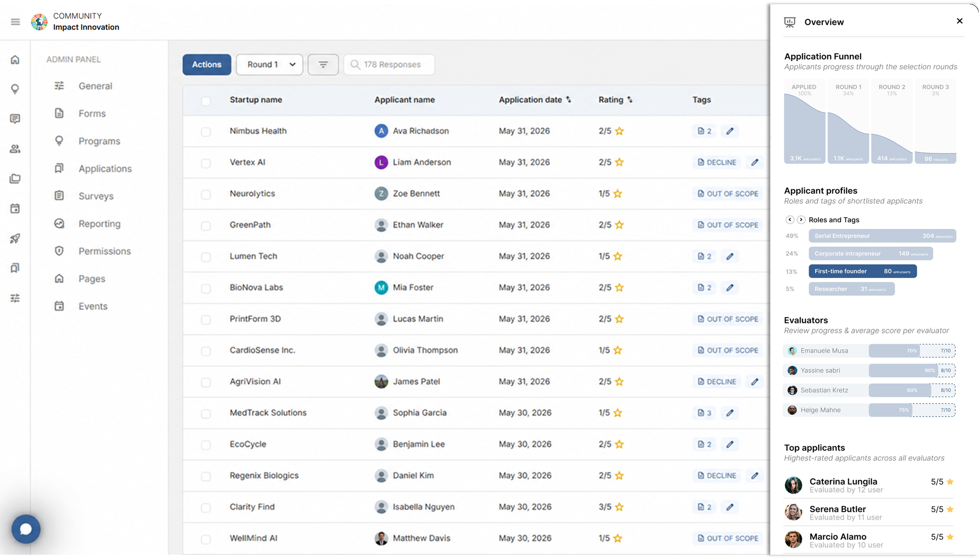Screen dimensions: 980x559
Task: Click the rocket icon in the left rail
Action: coord(15,238)
